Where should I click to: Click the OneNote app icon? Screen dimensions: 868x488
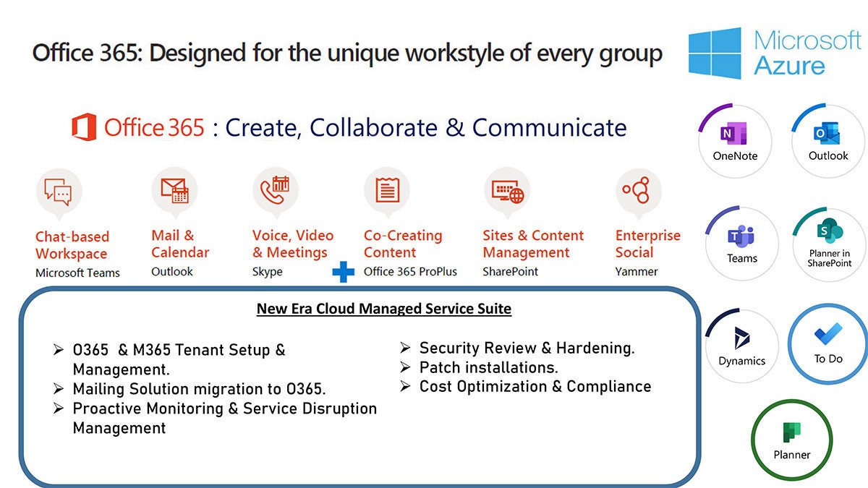pyautogui.click(x=734, y=134)
